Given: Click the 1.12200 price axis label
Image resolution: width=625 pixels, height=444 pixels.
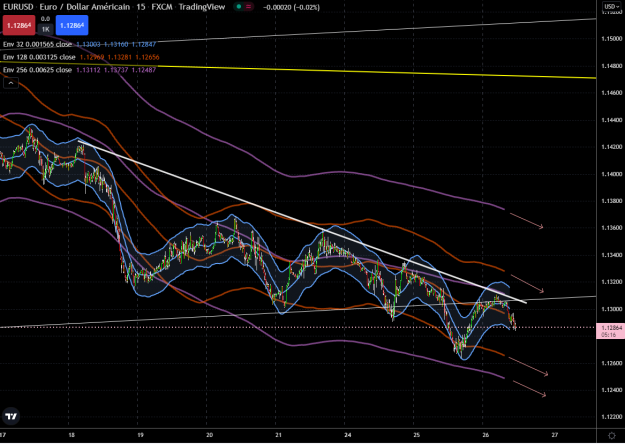Looking at the screenshot, I should coord(611,417).
